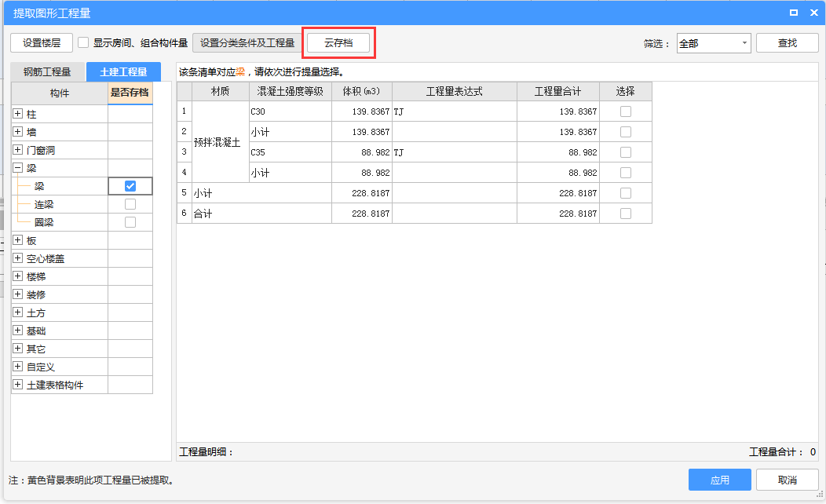826x504 pixels.
Task: Expand the 柱 tree node
Action: [18, 114]
